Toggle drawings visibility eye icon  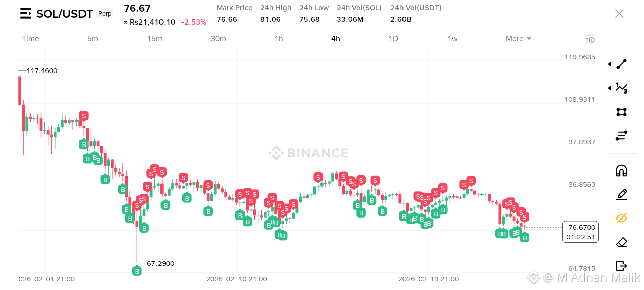(622, 218)
